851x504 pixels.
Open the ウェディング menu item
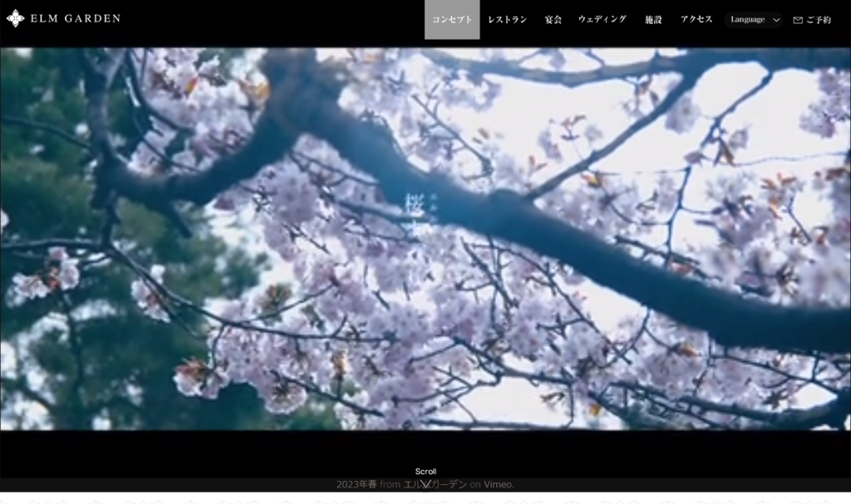[603, 20]
